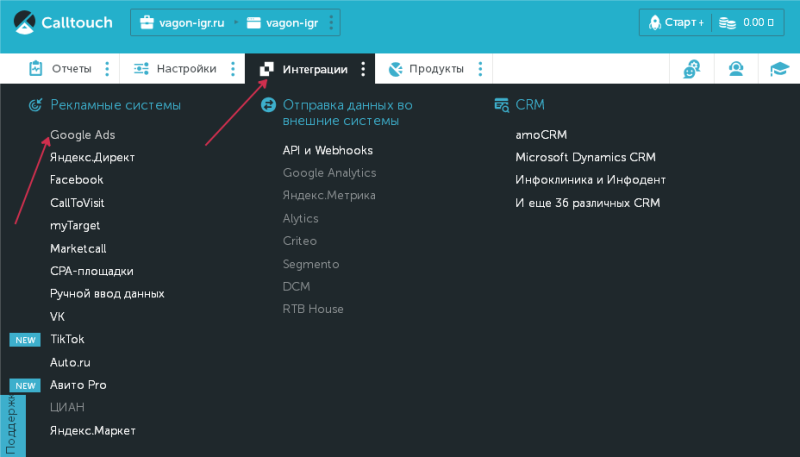Click the user profile headset icon
800x457 pixels.
736,68
